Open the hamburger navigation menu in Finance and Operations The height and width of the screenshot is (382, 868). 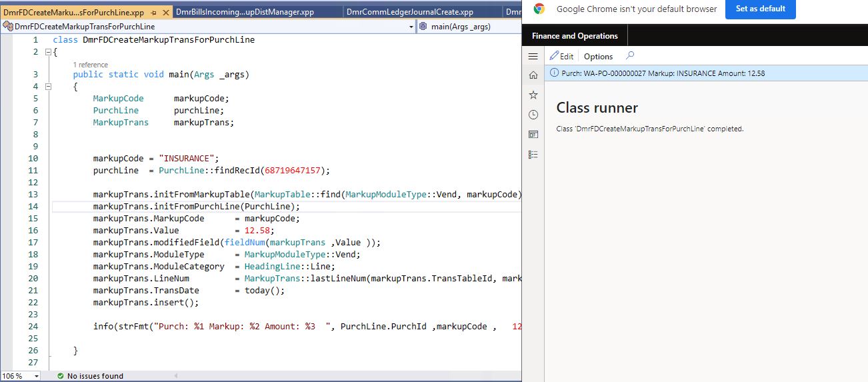point(533,56)
